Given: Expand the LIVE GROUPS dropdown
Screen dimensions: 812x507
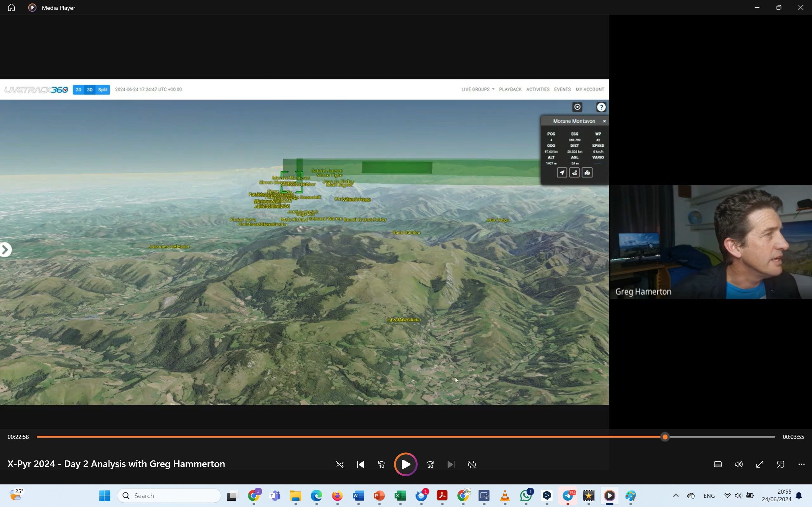Looking at the screenshot, I should (x=477, y=90).
